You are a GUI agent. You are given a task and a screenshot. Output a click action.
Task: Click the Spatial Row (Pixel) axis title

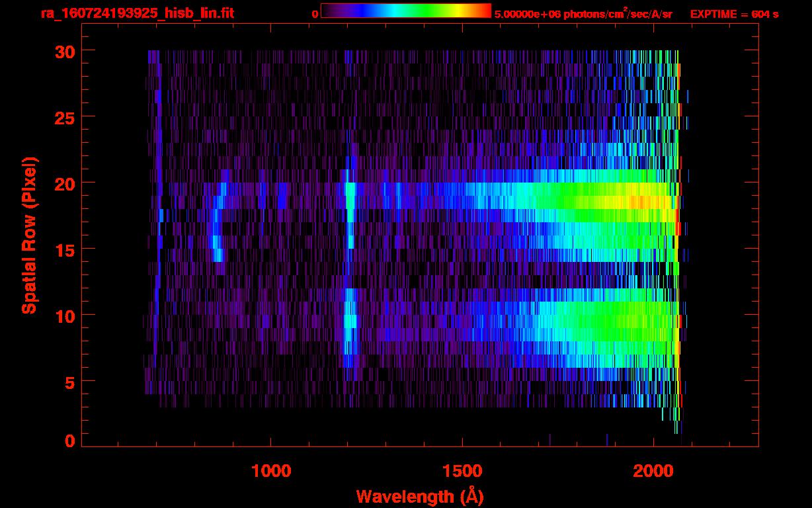(29, 235)
